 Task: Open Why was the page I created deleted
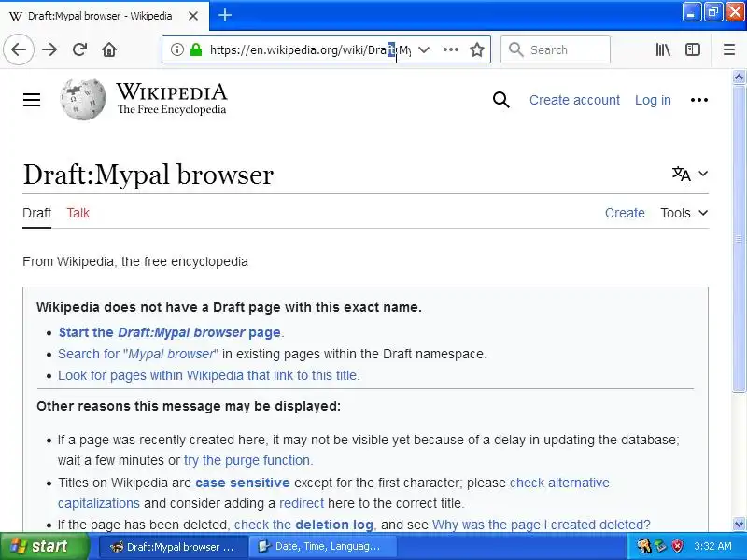click(542, 525)
